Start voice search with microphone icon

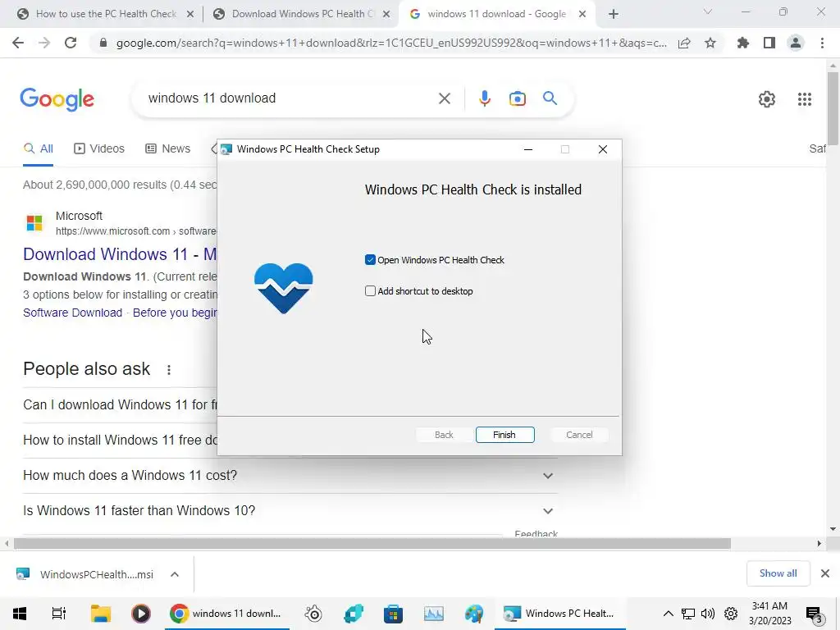click(x=484, y=98)
